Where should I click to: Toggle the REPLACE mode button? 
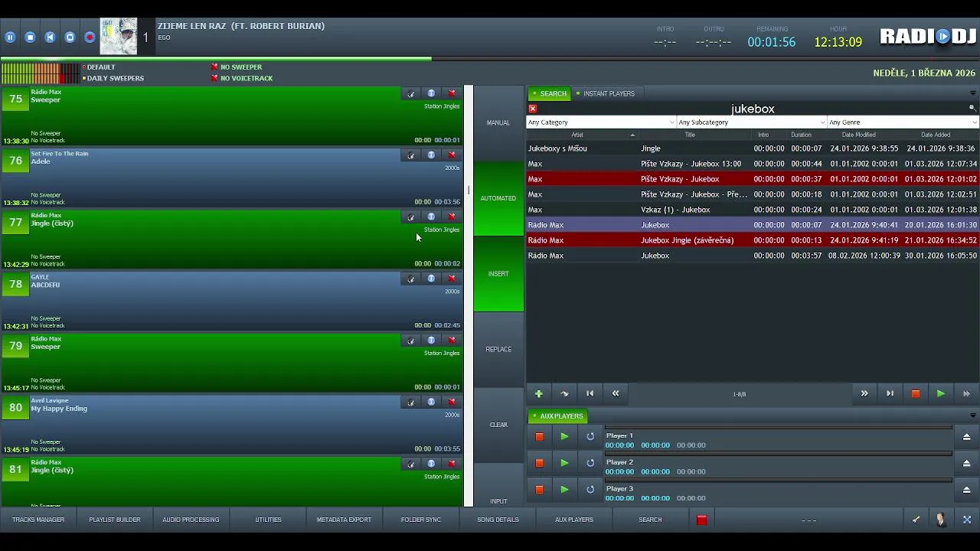(x=498, y=349)
